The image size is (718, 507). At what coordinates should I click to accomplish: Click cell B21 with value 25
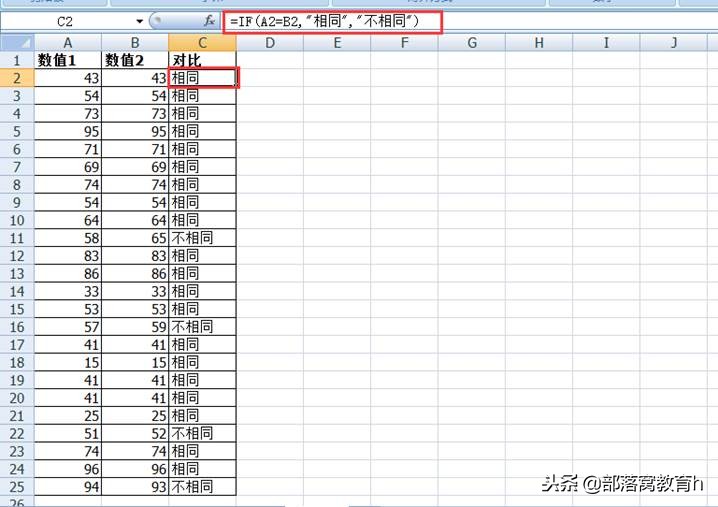pos(135,416)
